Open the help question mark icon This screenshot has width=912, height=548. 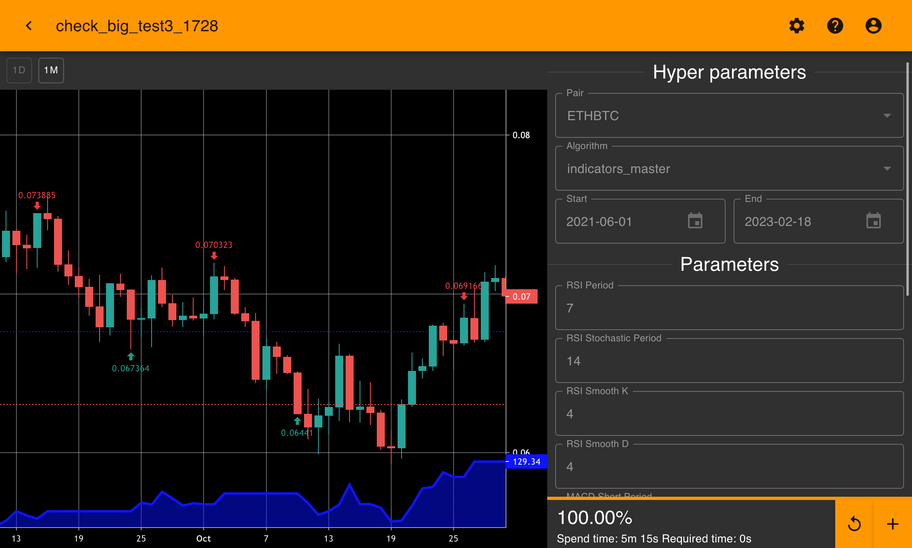pyautogui.click(x=835, y=26)
